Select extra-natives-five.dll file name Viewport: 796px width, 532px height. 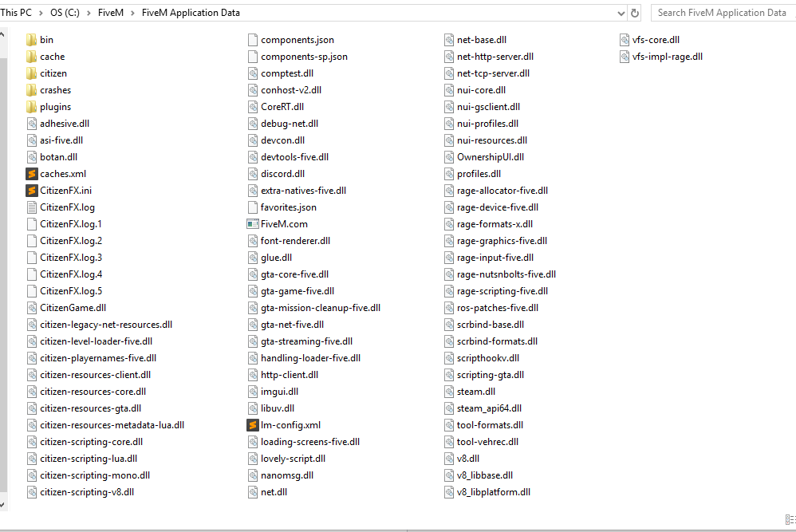[x=304, y=191]
